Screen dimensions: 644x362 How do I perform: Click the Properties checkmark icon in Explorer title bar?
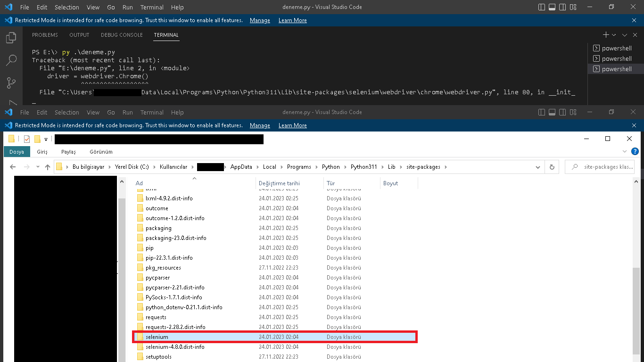click(26, 139)
